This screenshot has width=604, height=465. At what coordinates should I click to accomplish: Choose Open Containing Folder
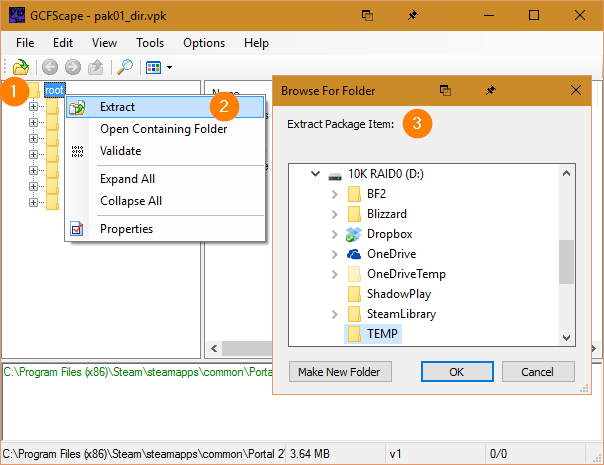[x=165, y=129]
